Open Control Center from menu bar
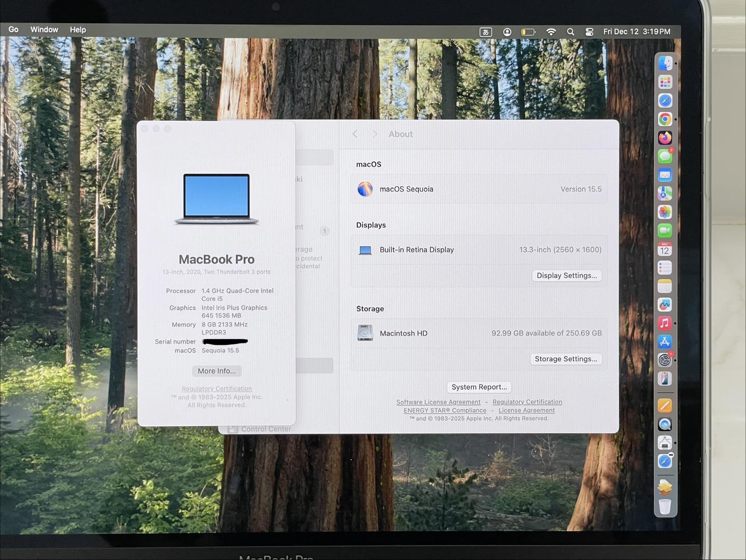 tap(589, 32)
